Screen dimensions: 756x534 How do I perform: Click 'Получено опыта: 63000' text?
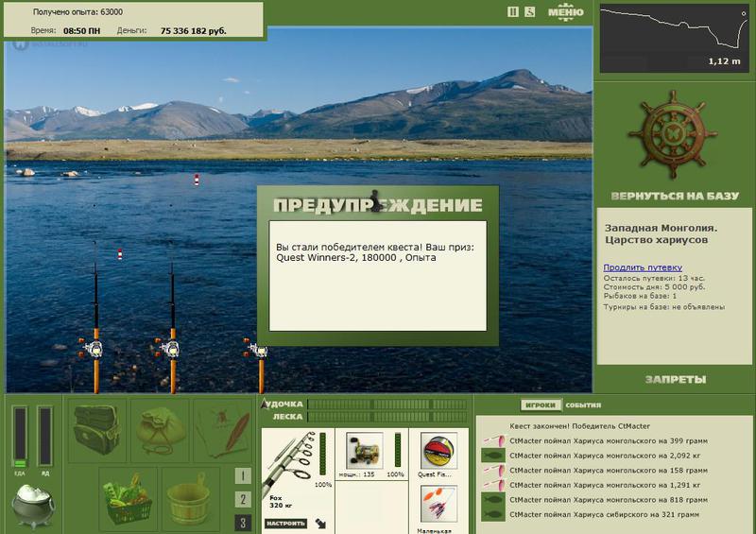click(x=77, y=12)
